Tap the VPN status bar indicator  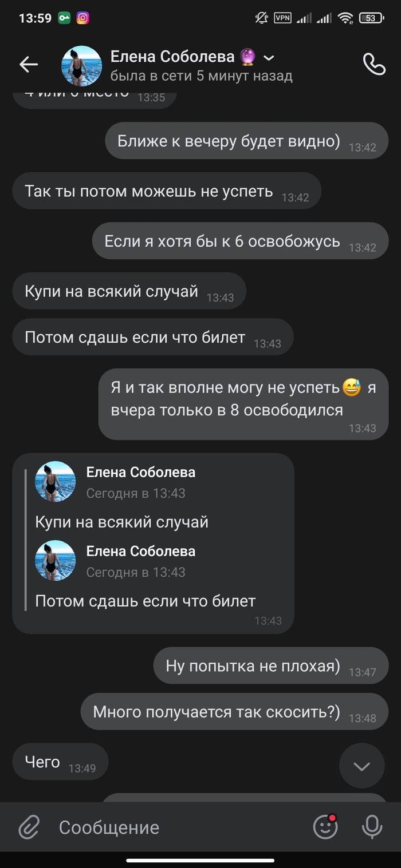pyautogui.click(x=283, y=18)
